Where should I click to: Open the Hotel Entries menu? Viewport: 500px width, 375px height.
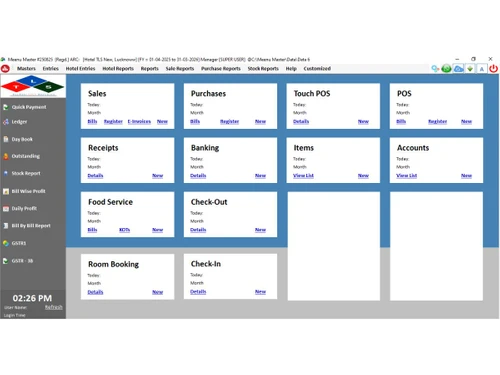(80, 68)
